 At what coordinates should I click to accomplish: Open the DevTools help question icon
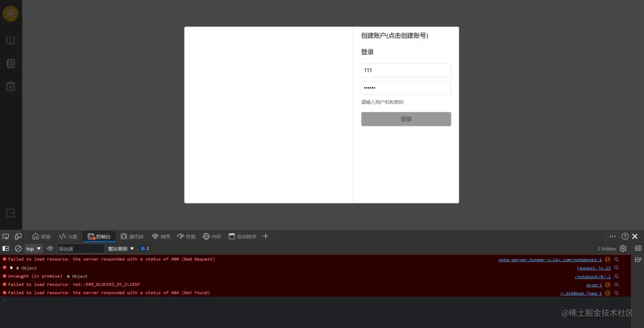tap(625, 236)
